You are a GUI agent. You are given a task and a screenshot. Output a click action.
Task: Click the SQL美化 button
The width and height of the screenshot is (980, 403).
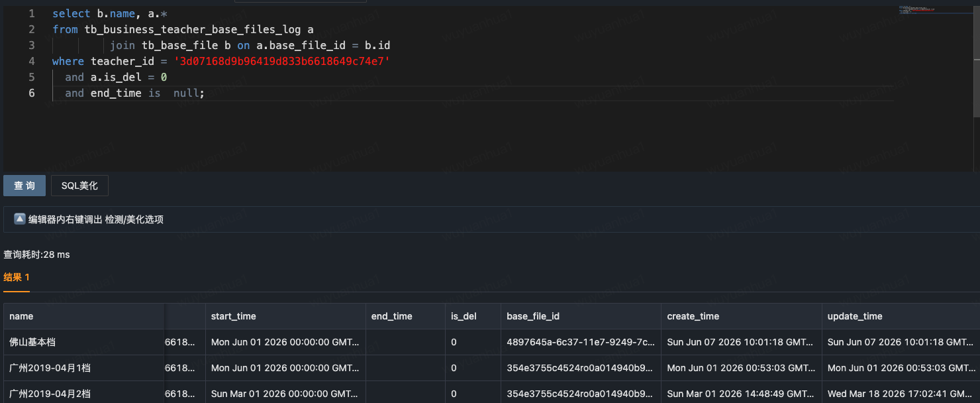tap(79, 186)
